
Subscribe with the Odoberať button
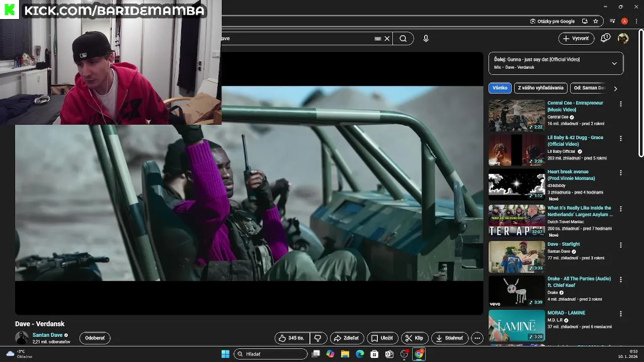95,338
